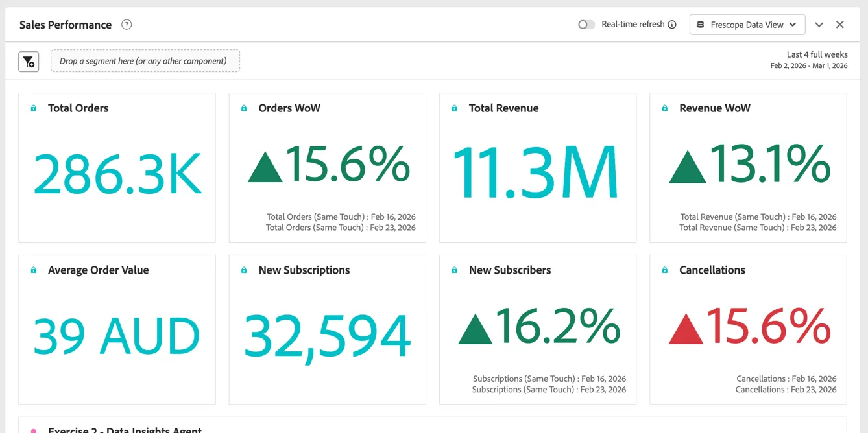Image resolution: width=868 pixels, height=433 pixels.
Task: Click the Subscriptions Feb 16, 2026 legend line
Action: [x=549, y=379]
